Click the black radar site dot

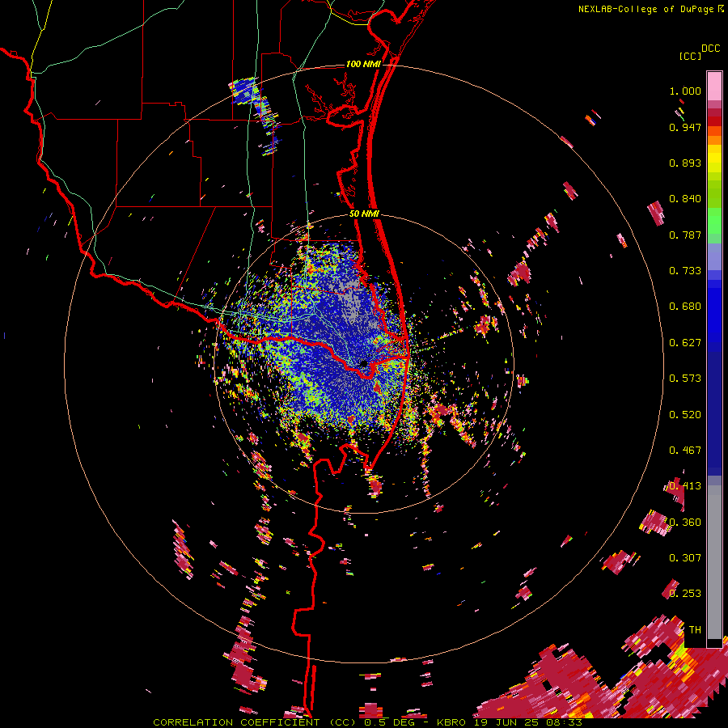[x=363, y=363]
